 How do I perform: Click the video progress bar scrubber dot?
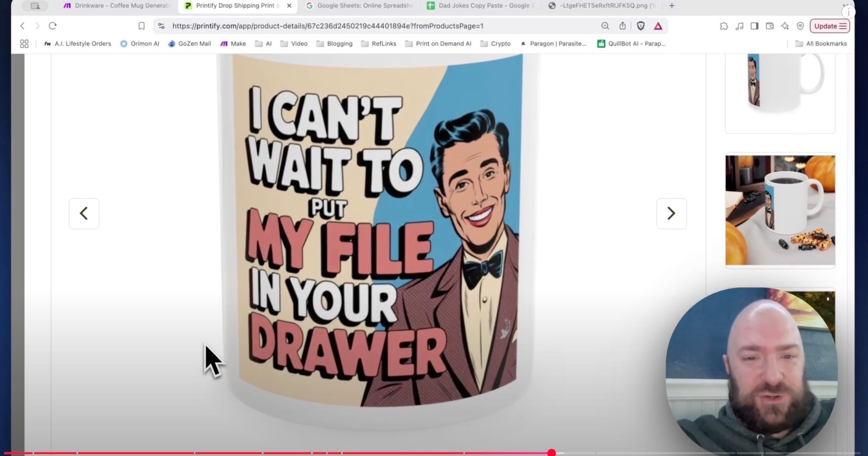pos(552,453)
